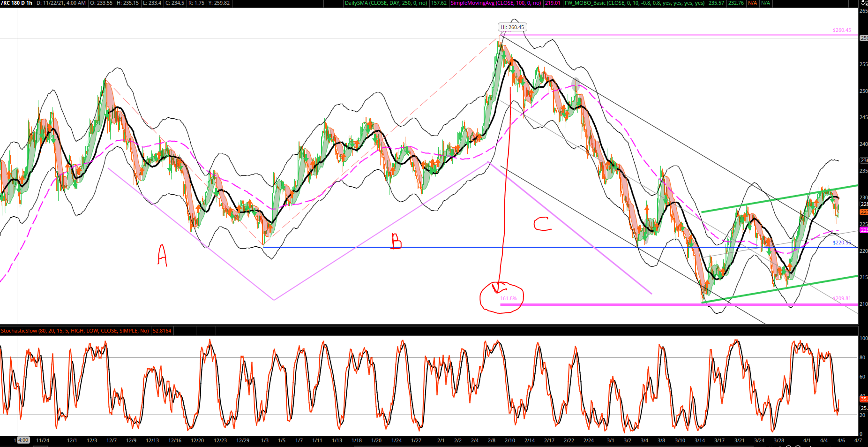The image size is (868, 447).
Task: Click the $260.45 price level label
Action: click(842, 30)
